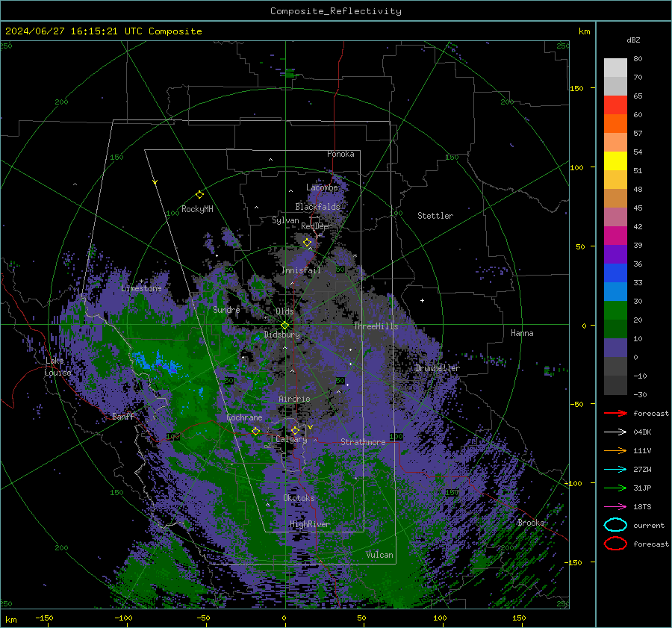The height and width of the screenshot is (628, 672).
Task: Click the Lake Louise label
Action: pos(57,367)
